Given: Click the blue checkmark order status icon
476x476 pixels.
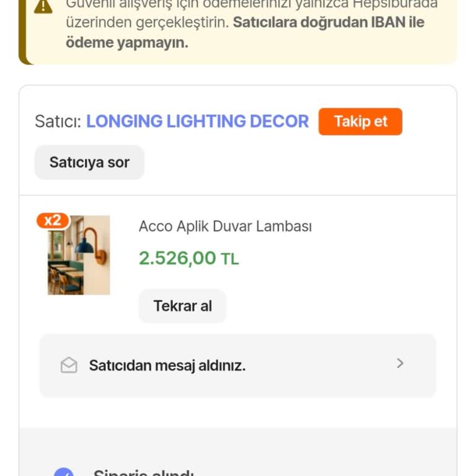Looking at the screenshot, I should point(63,472).
